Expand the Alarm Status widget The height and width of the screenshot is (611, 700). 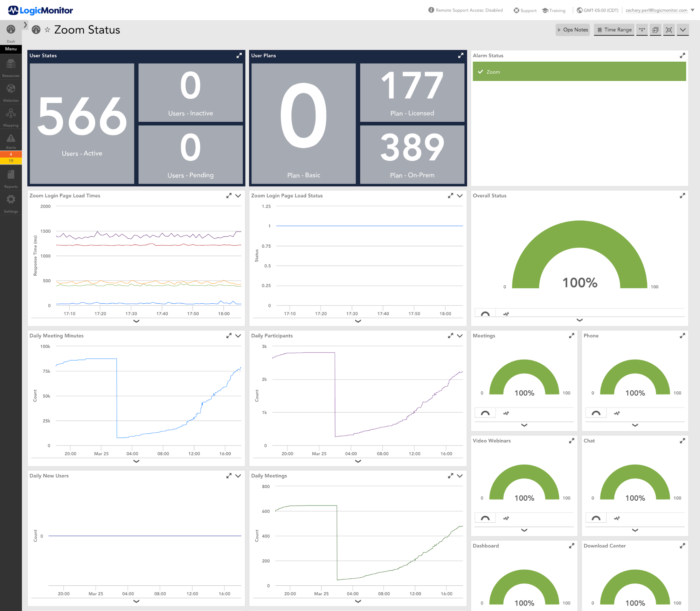(x=682, y=55)
